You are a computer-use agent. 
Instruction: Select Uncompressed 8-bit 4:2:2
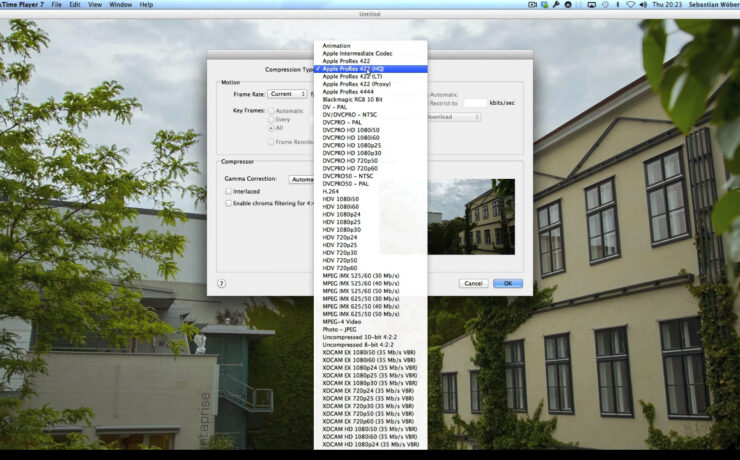coord(370,345)
